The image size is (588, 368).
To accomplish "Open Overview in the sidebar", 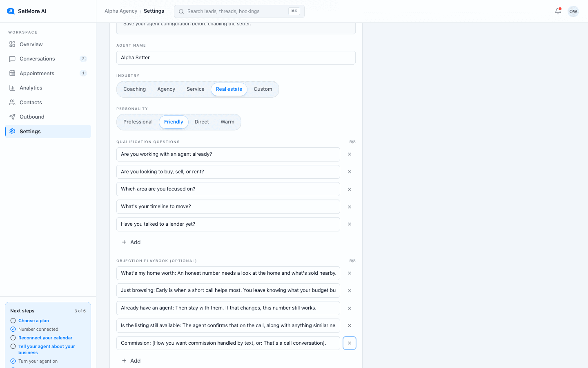I will tap(48, 44).
